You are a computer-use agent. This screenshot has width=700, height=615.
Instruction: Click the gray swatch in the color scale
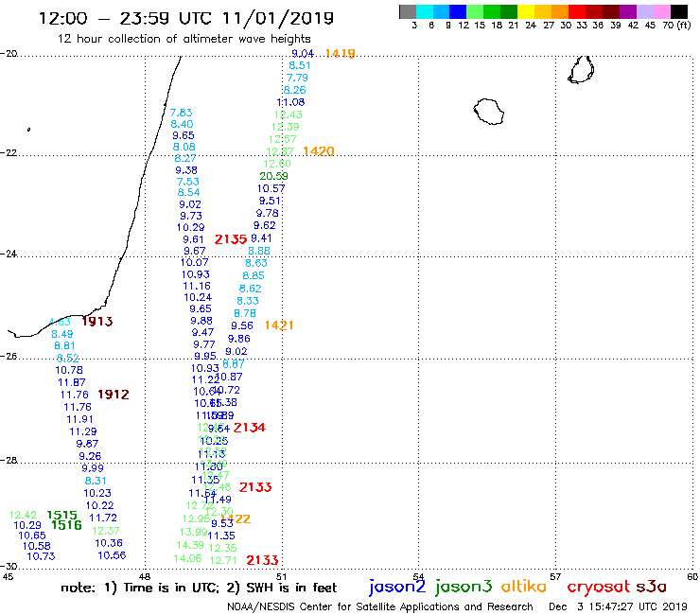(x=408, y=11)
